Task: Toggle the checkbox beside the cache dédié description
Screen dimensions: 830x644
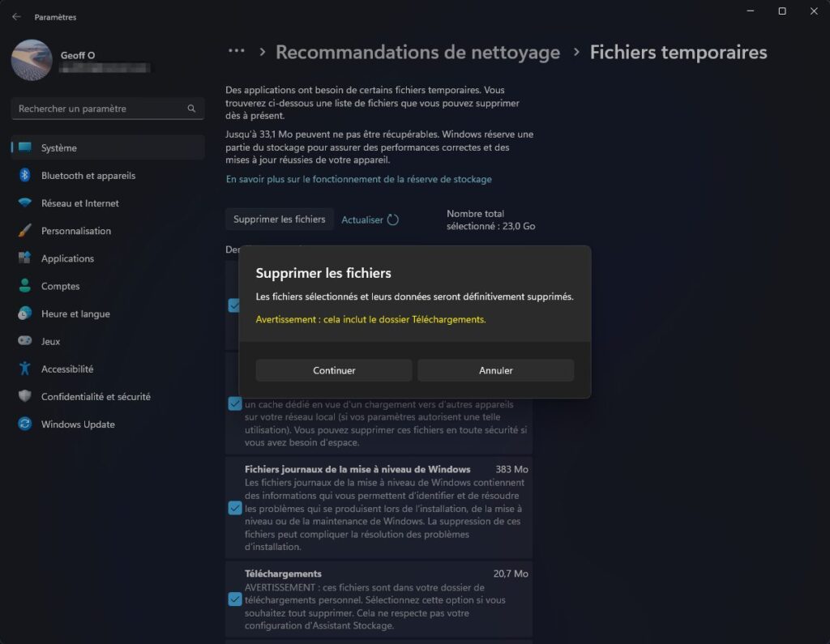Action: [x=234, y=404]
